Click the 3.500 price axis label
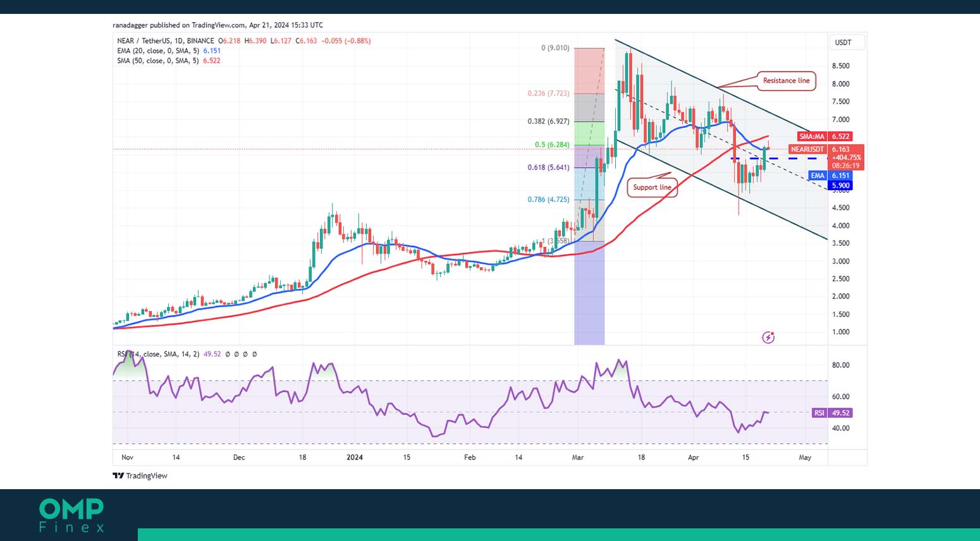Viewport: 980px width, 541px height. coord(841,243)
